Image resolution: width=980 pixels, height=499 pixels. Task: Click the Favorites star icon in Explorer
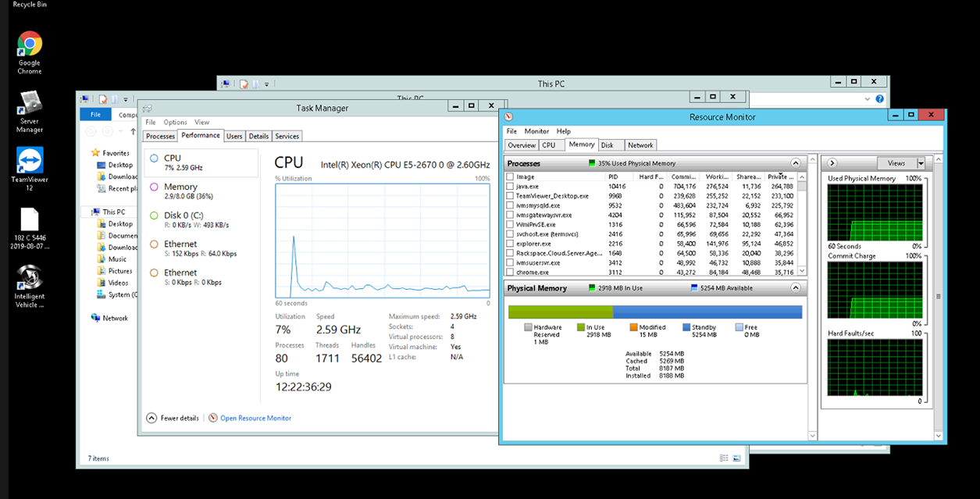(95, 153)
